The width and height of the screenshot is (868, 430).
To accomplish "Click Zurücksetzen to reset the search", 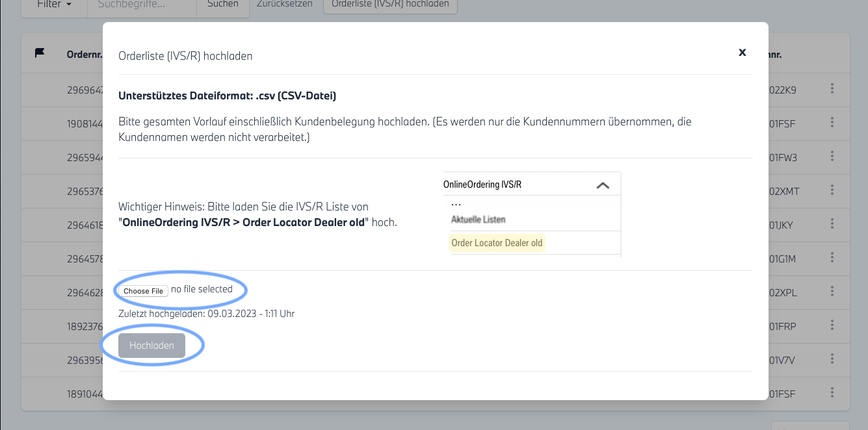I will [284, 4].
